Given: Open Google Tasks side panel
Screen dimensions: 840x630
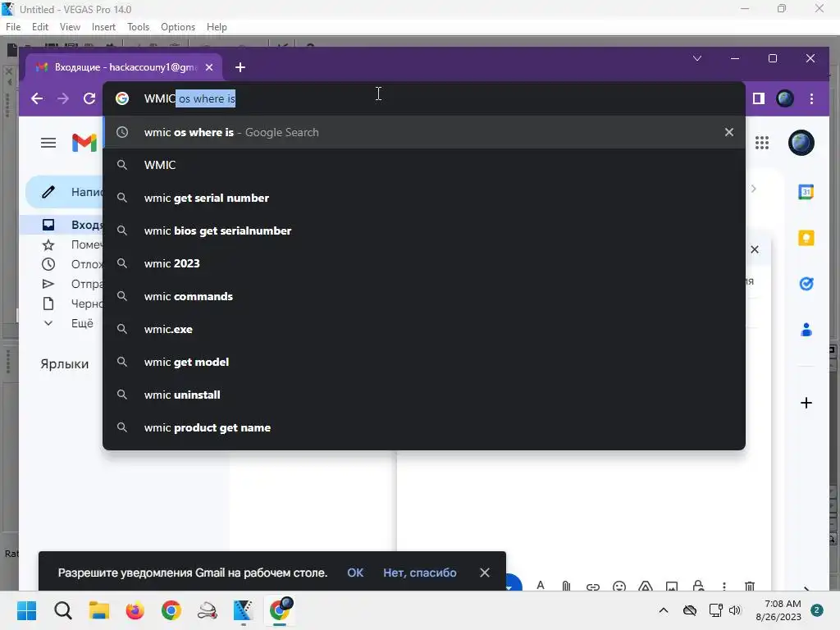Looking at the screenshot, I should coord(806,284).
